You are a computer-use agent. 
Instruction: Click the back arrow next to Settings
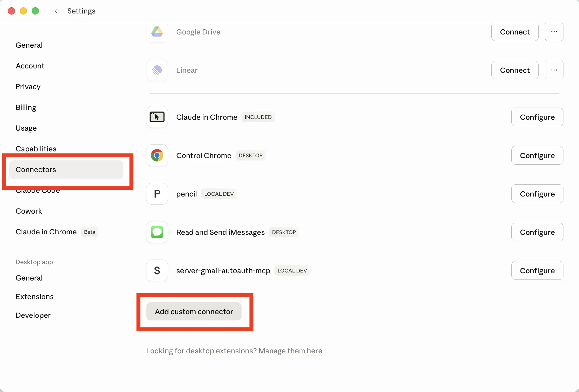click(57, 11)
